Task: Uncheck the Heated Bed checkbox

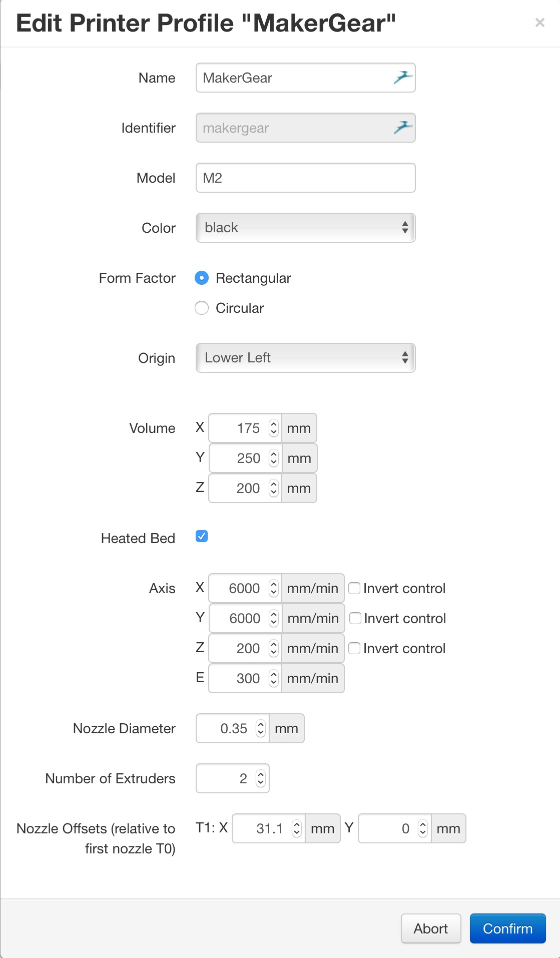Action: (x=202, y=537)
